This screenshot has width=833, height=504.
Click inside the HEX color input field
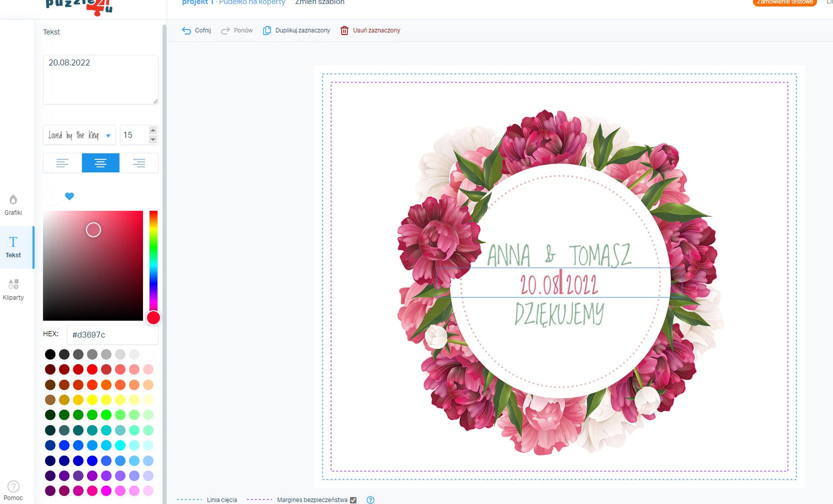[x=112, y=335]
